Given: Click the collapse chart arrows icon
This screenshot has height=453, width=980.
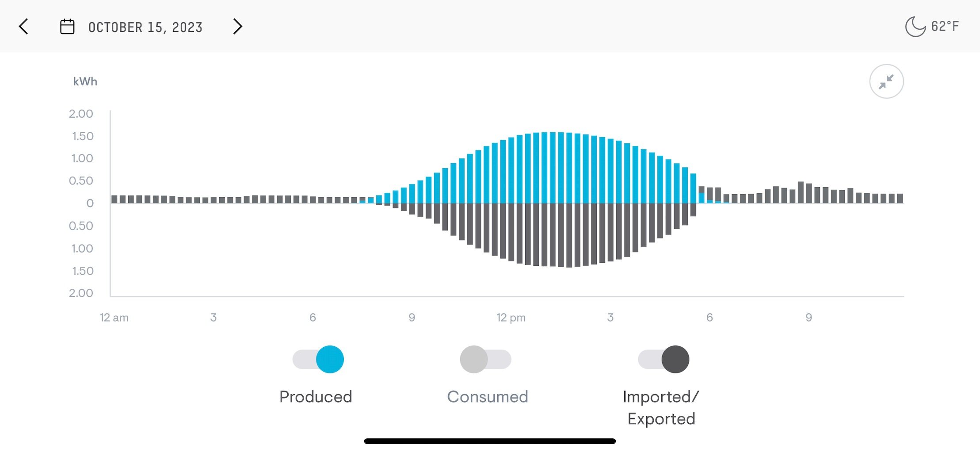Looking at the screenshot, I should coord(886,81).
